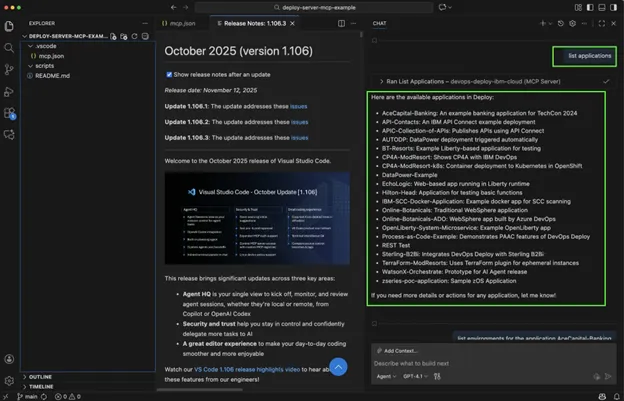The width and height of the screenshot is (624, 401).
Task: Select the Release Notes: 1.106.3 tab
Action: coord(255,23)
